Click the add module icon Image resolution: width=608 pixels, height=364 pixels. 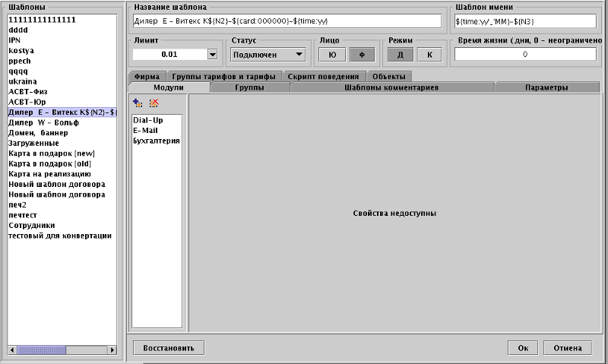[138, 103]
